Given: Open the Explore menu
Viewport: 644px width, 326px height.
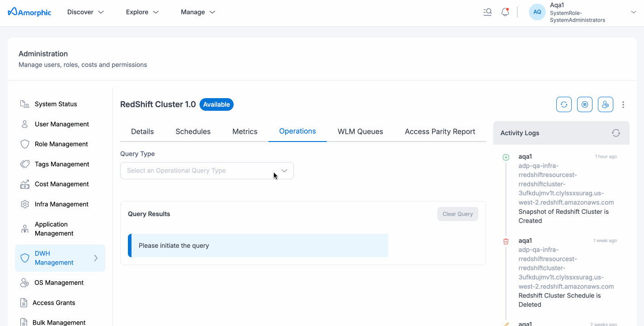Looking at the screenshot, I should point(142,12).
